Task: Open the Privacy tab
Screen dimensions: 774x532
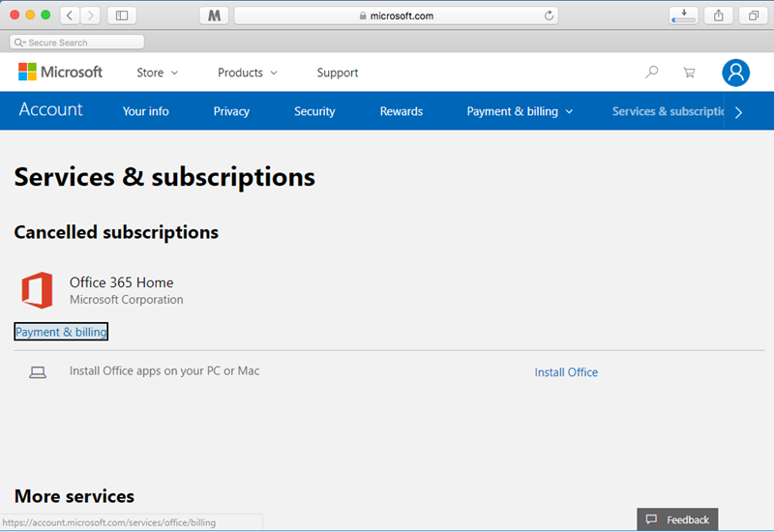Action: pyautogui.click(x=231, y=111)
